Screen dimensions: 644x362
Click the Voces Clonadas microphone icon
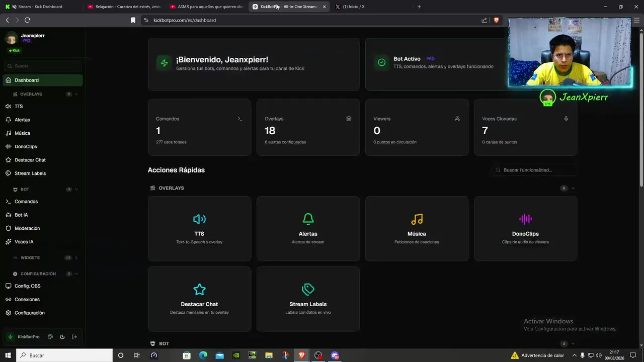566,119
